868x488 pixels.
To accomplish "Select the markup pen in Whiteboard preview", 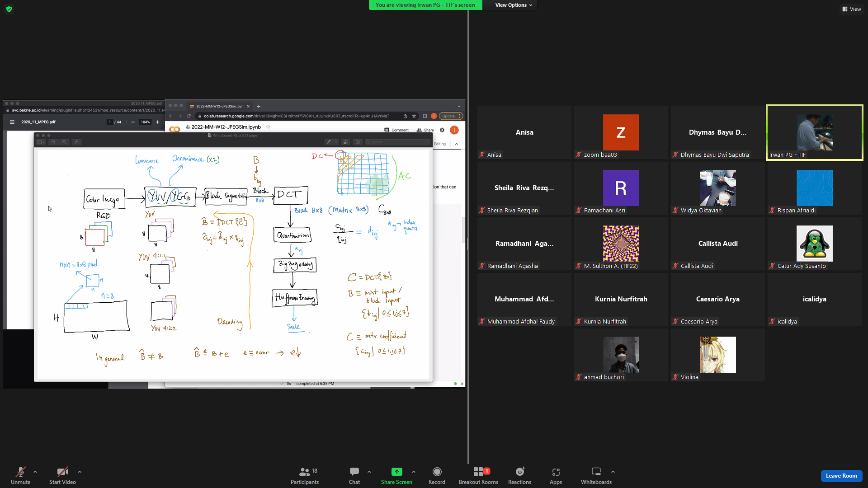I will click(x=329, y=142).
